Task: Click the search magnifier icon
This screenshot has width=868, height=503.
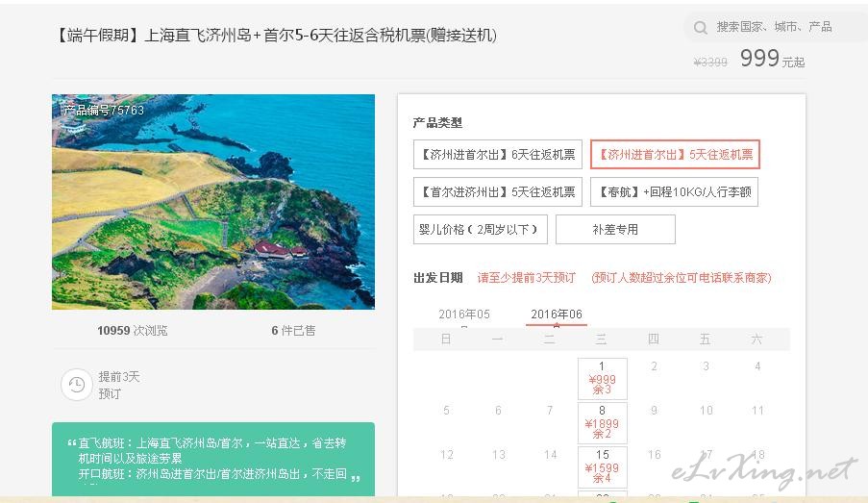Action: click(701, 27)
